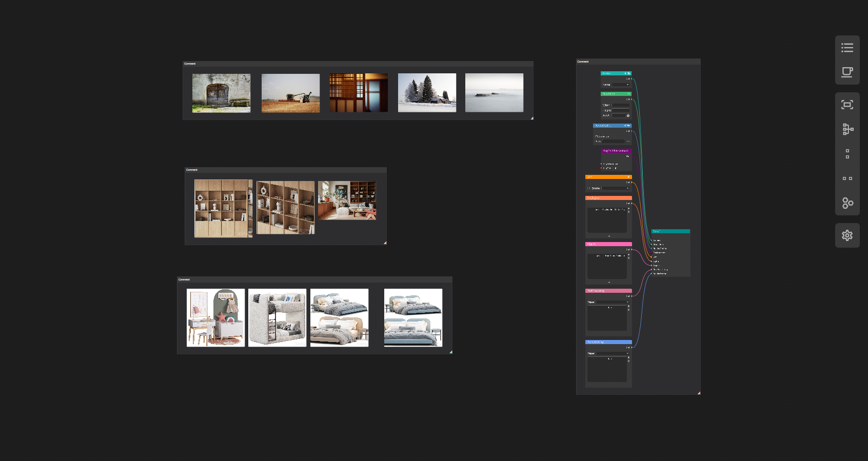Click the browse ellipsis button in Render Output node
The image size is (868, 461).
point(628,141)
